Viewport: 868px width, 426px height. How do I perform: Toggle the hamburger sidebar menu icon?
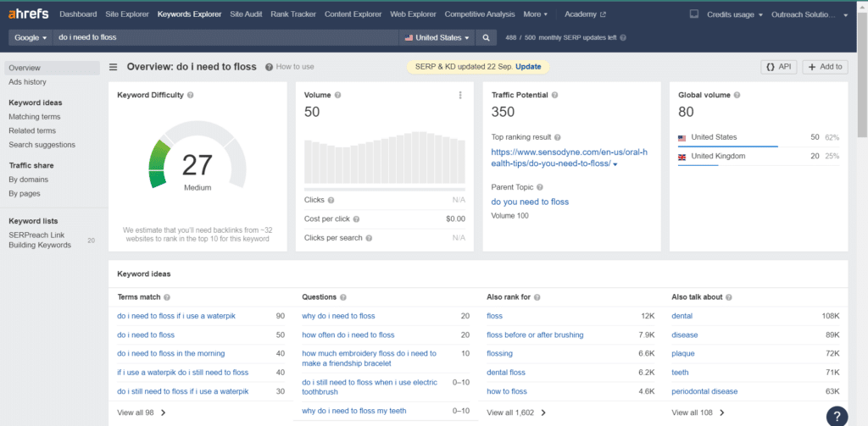coord(113,67)
